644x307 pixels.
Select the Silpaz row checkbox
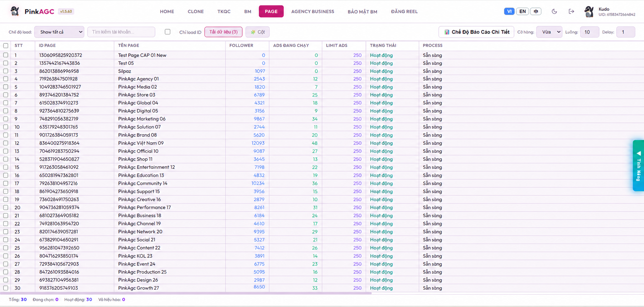coord(6,71)
